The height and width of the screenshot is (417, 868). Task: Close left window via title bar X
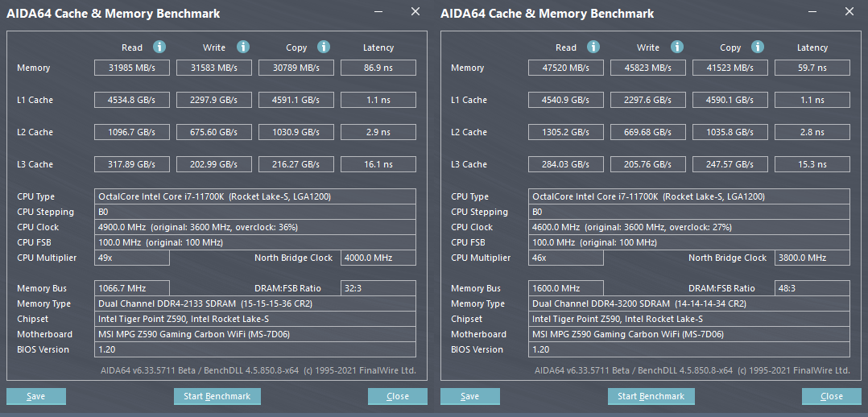coord(415,11)
